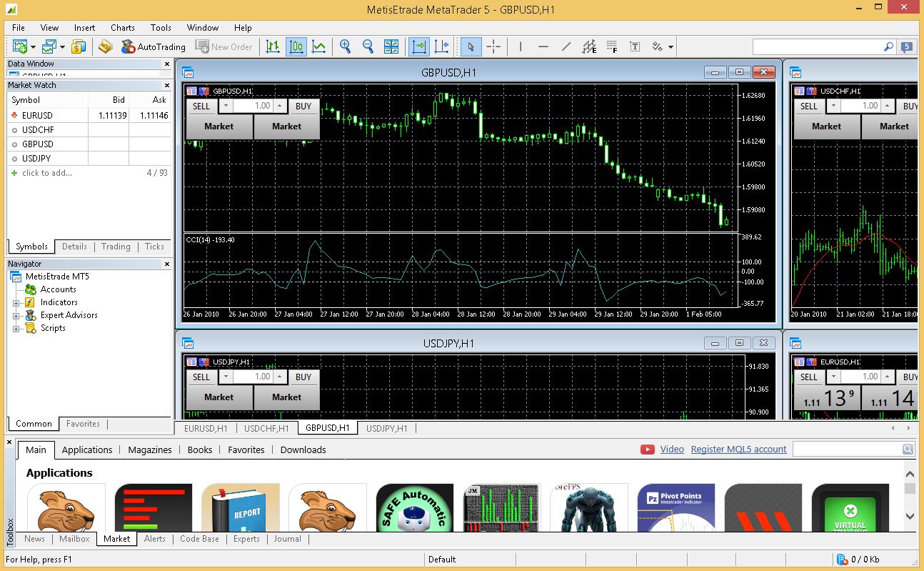Open the Register MQL5 account link
This screenshot has width=924, height=571.
pyautogui.click(x=738, y=450)
